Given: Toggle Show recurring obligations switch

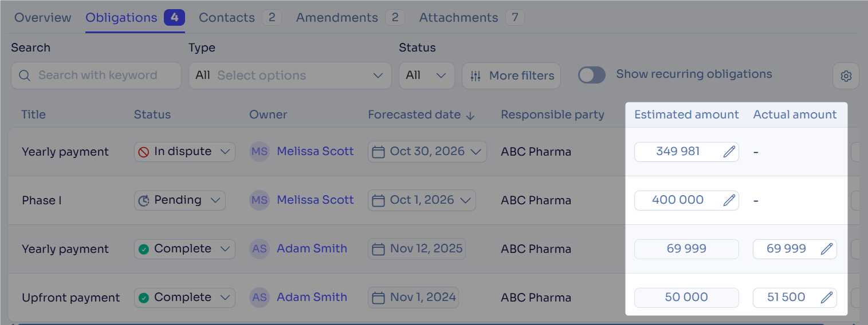Looking at the screenshot, I should click(591, 75).
